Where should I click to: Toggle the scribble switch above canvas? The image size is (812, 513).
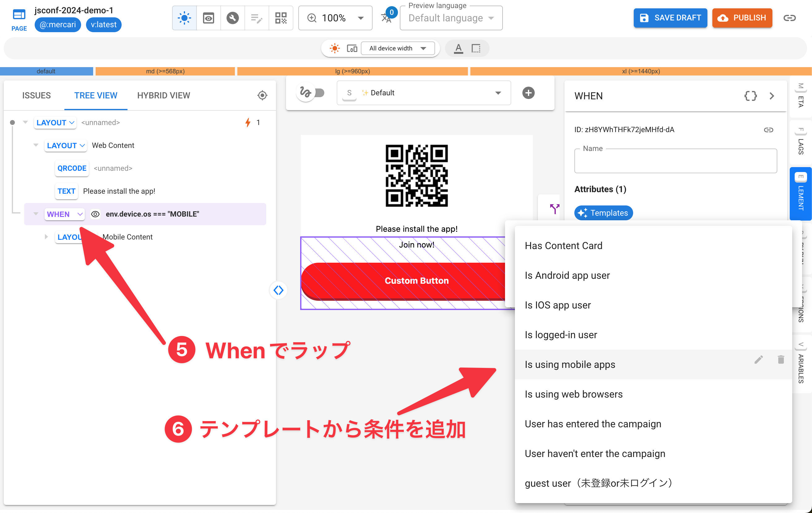point(311,93)
